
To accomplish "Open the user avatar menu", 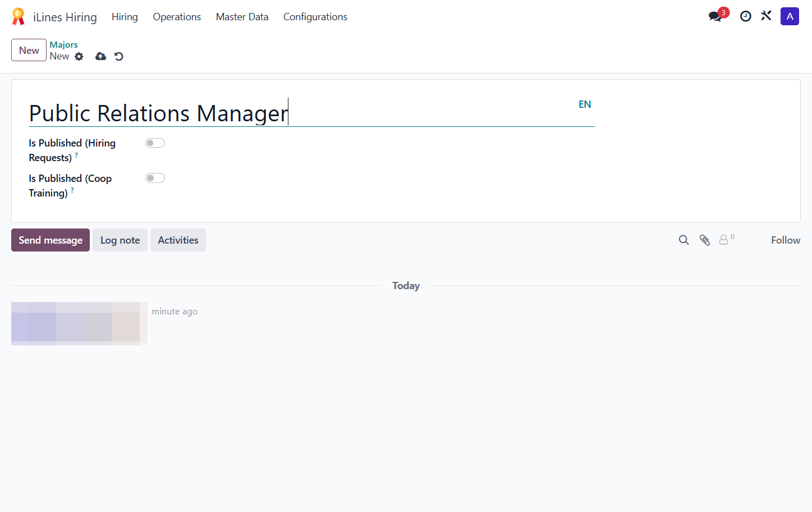I will 790,16.
